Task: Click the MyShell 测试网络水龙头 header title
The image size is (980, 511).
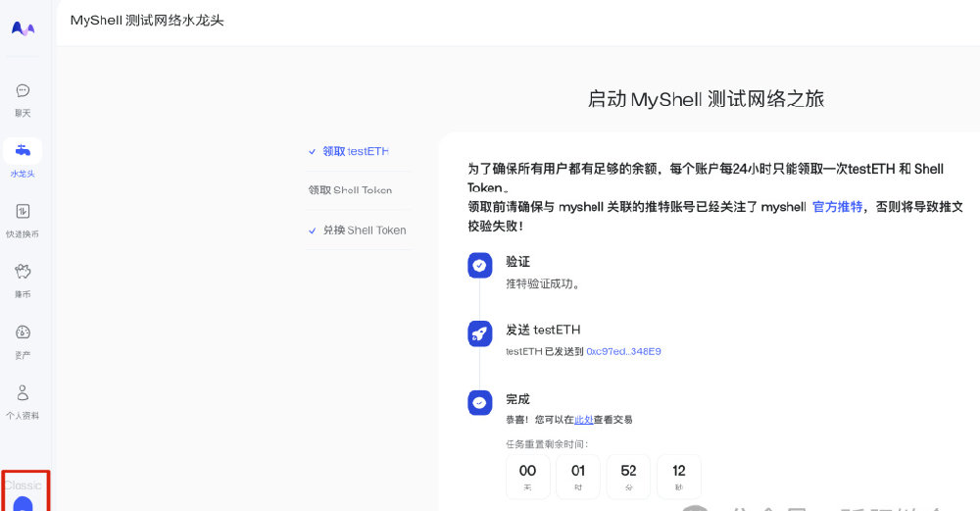Action: tap(147, 21)
